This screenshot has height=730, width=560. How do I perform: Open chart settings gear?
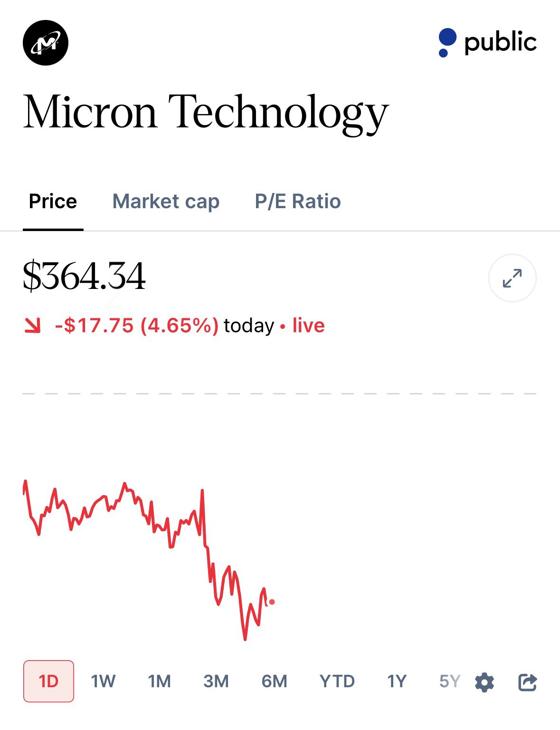click(484, 682)
